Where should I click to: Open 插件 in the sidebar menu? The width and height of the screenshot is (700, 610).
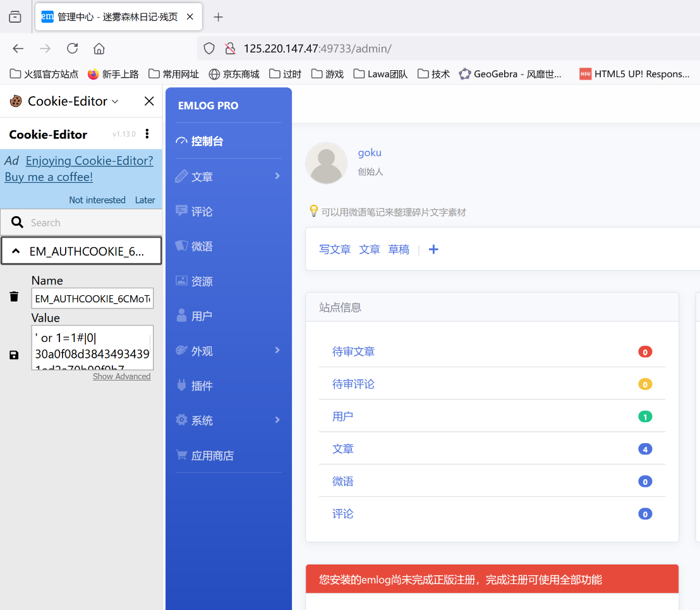pyautogui.click(x=202, y=386)
